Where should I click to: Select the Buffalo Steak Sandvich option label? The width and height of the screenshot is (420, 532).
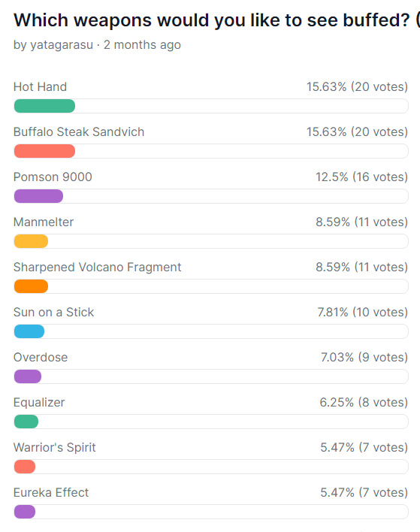79,132
